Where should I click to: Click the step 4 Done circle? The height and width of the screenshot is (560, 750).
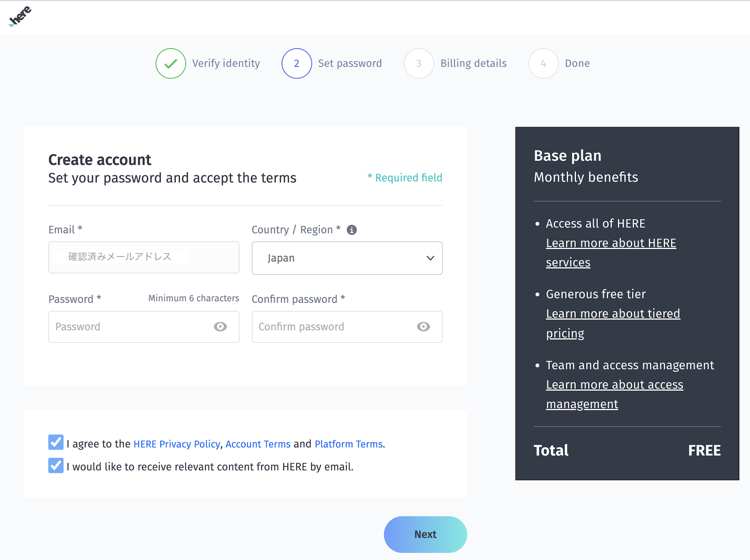[x=543, y=63]
